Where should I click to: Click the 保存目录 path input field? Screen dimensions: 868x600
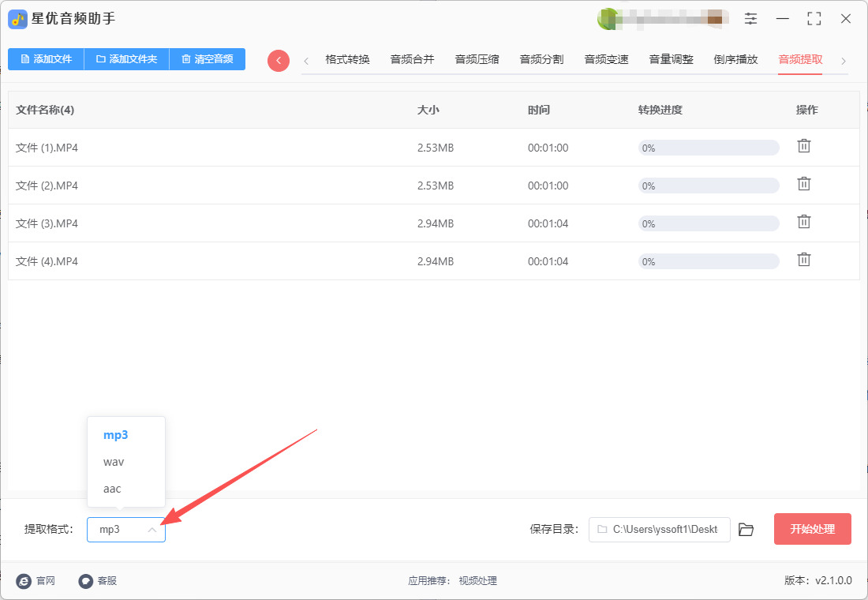[x=660, y=530]
